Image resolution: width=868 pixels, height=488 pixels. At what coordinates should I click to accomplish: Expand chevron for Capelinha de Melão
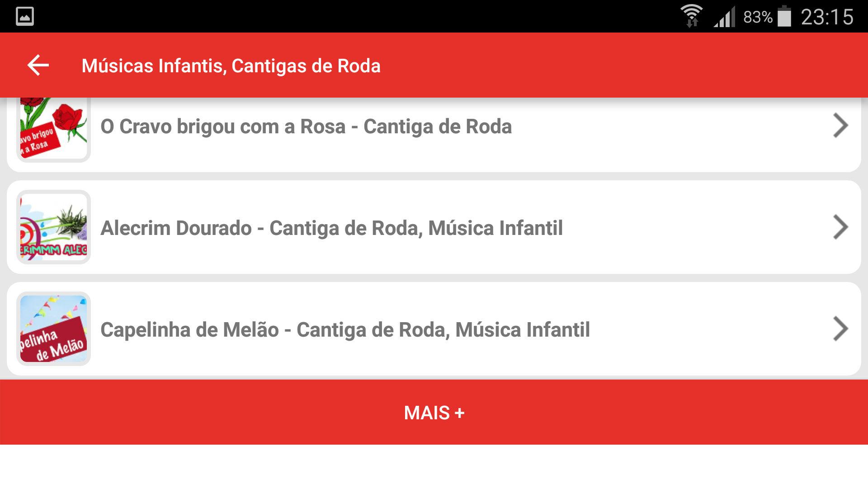[x=840, y=329]
